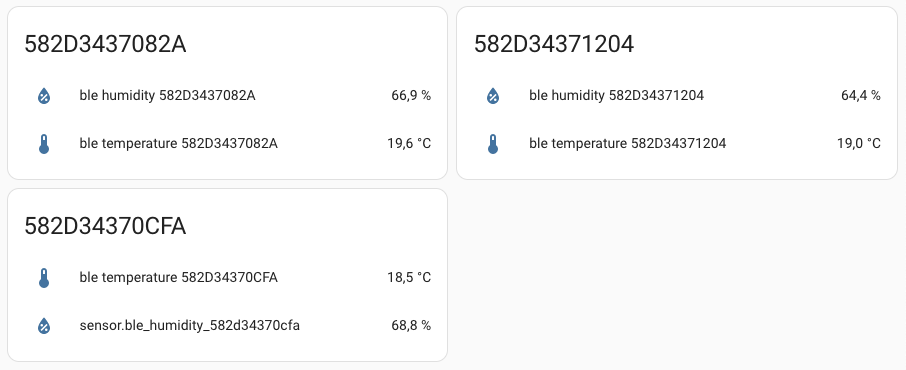The width and height of the screenshot is (906, 370).
Task: Click thermometer icon for 582D3437082A
Action: pyautogui.click(x=44, y=144)
